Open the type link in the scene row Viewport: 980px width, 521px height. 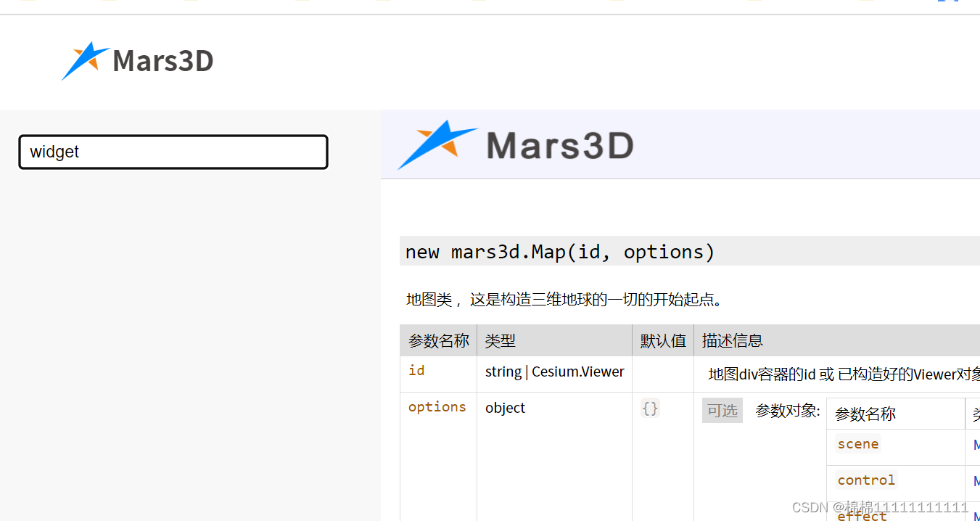tap(976, 445)
